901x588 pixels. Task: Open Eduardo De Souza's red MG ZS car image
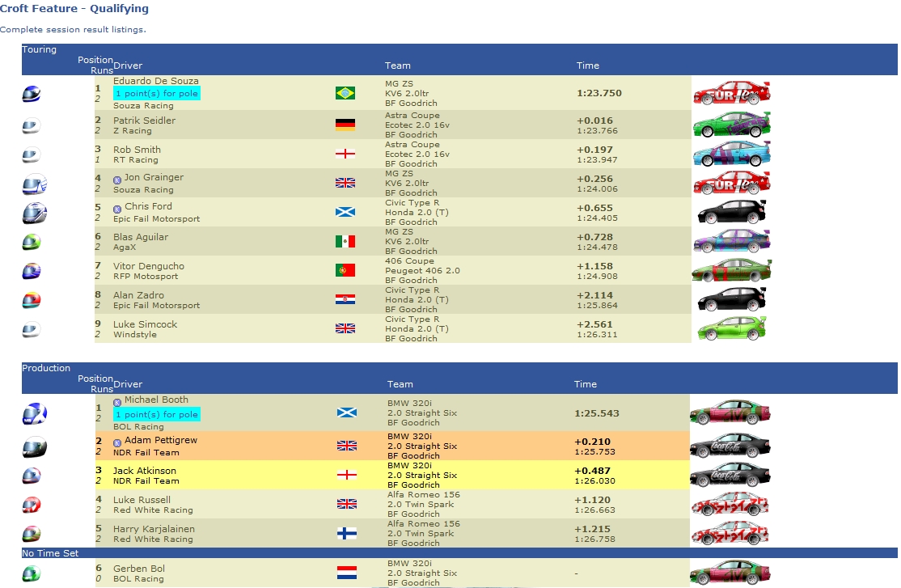tap(731, 93)
